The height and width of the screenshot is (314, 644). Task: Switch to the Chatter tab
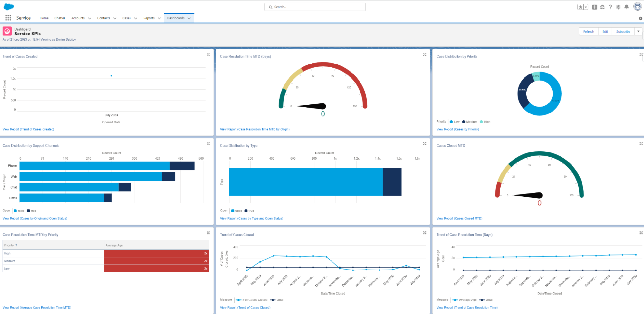tap(60, 18)
